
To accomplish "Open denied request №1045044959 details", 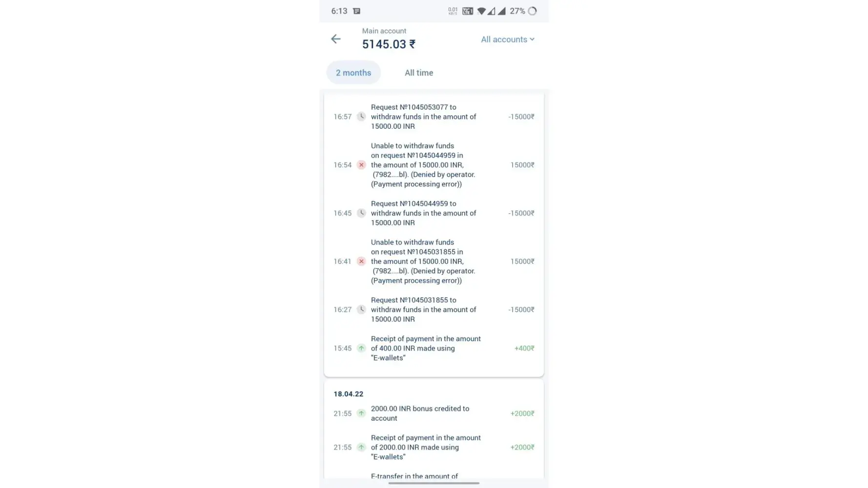I will tap(423, 165).
